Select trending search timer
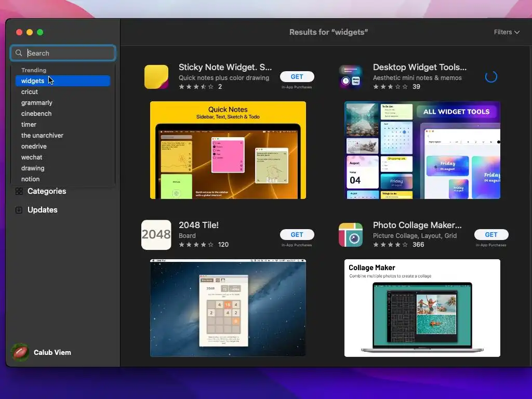Screen dimensions: 532x399 (x=63, y=125)
